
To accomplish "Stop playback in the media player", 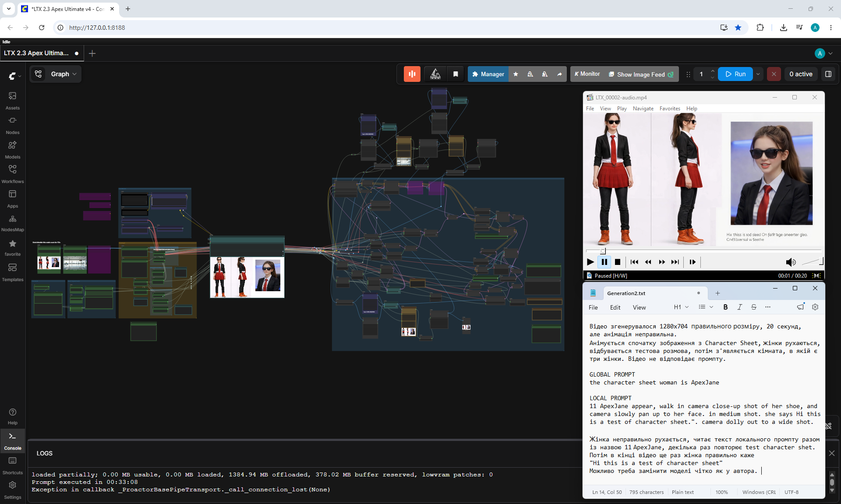I will click(x=618, y=262).
